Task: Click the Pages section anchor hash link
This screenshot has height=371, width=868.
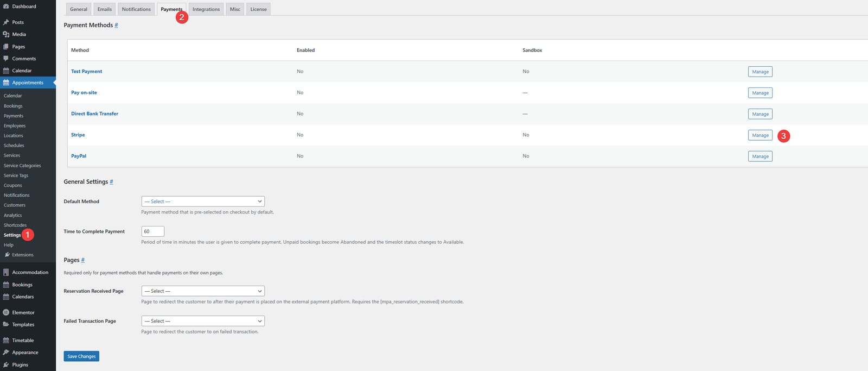Action: [82, 260]
